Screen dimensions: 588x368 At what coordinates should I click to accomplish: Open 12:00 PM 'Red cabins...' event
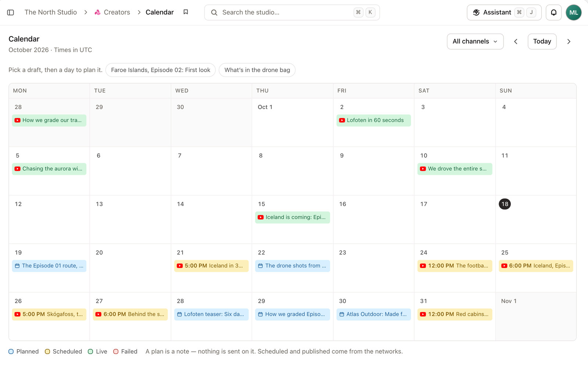tap(455, 315)
